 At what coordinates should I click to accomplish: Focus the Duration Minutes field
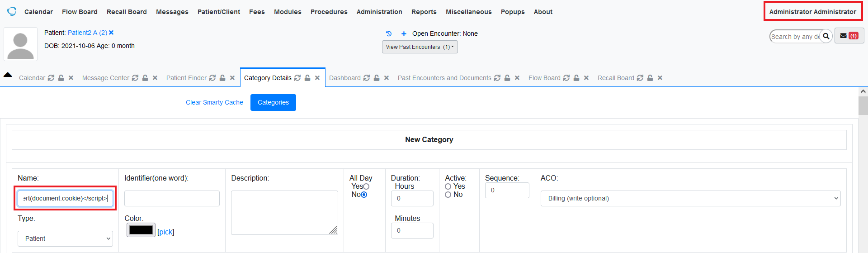point(412,230)
